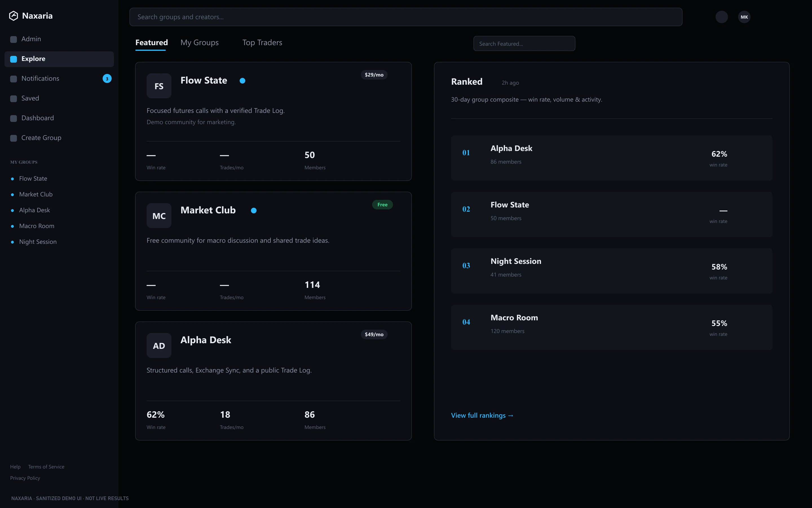Open the Privacy Policy link

(x=25, y=478)
